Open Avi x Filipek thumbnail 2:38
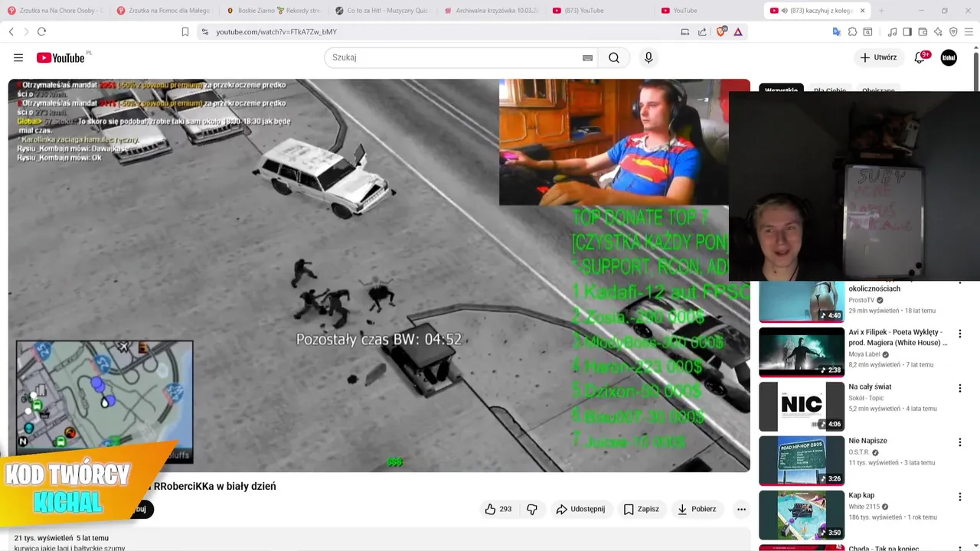Image resolution: width=980 pixels, height=551 pixels. pyautogui.click(x=802, y=352)
